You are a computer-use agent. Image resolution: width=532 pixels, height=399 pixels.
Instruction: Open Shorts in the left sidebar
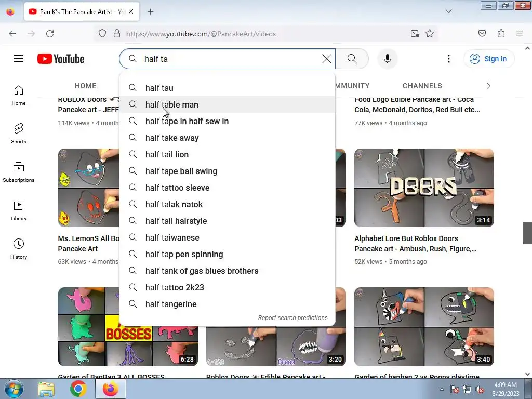click(19, 134)
